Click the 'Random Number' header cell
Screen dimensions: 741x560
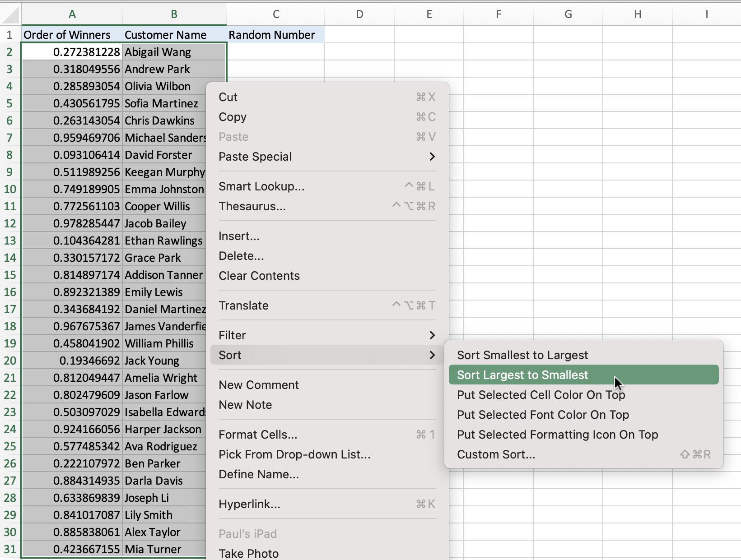[x=275, y=35]
